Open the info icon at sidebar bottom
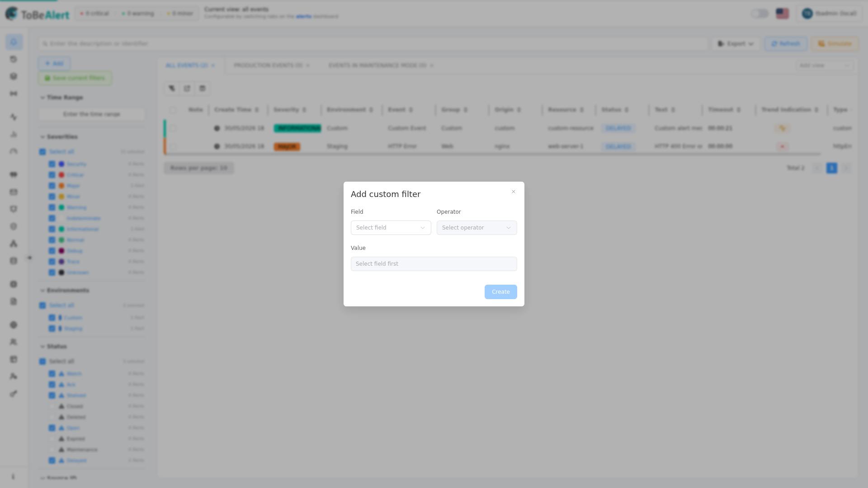Screen dimensions: 868x488 [x=13, y=477]
